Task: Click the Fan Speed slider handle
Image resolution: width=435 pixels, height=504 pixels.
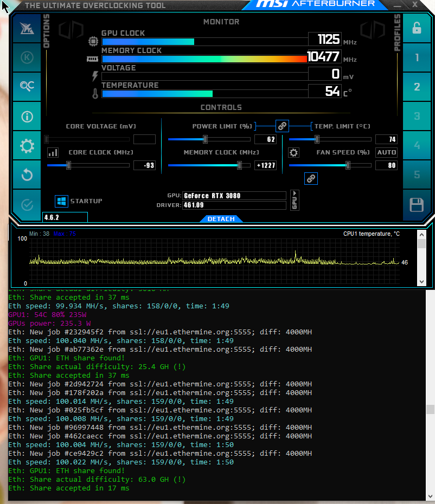Action: click(348, 165)
